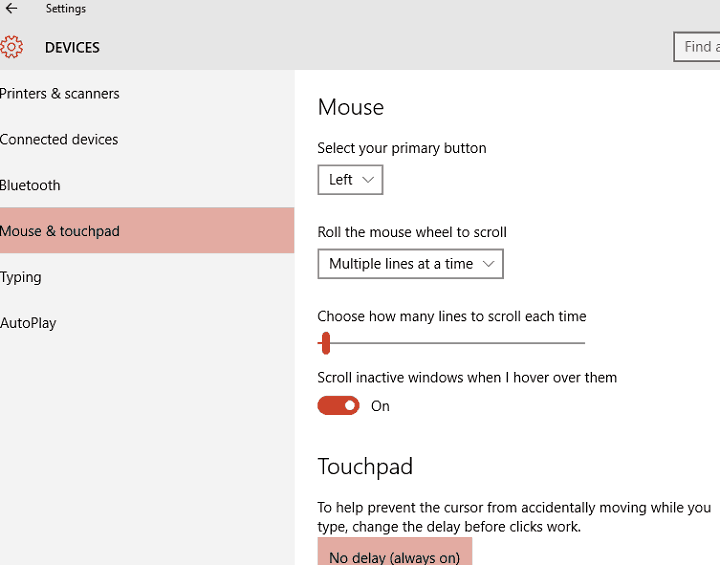Screen dimensions: 720x565
Task: Open the Typing settings page
Action: [x=21, y=277]
